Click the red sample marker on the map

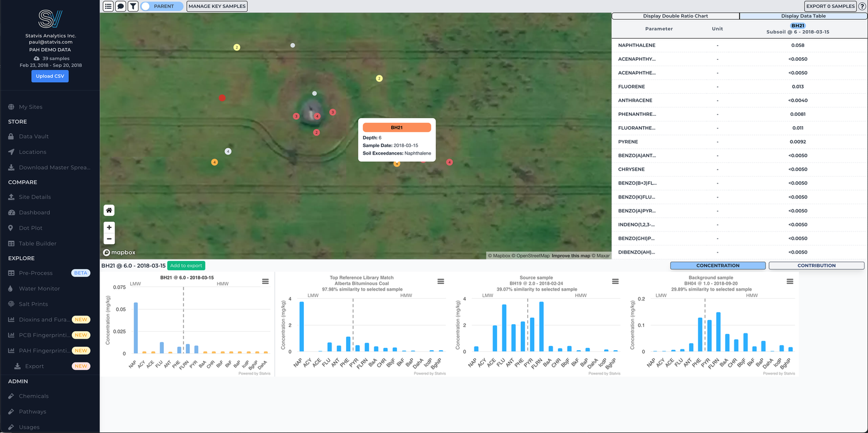(x=222, y=98)
